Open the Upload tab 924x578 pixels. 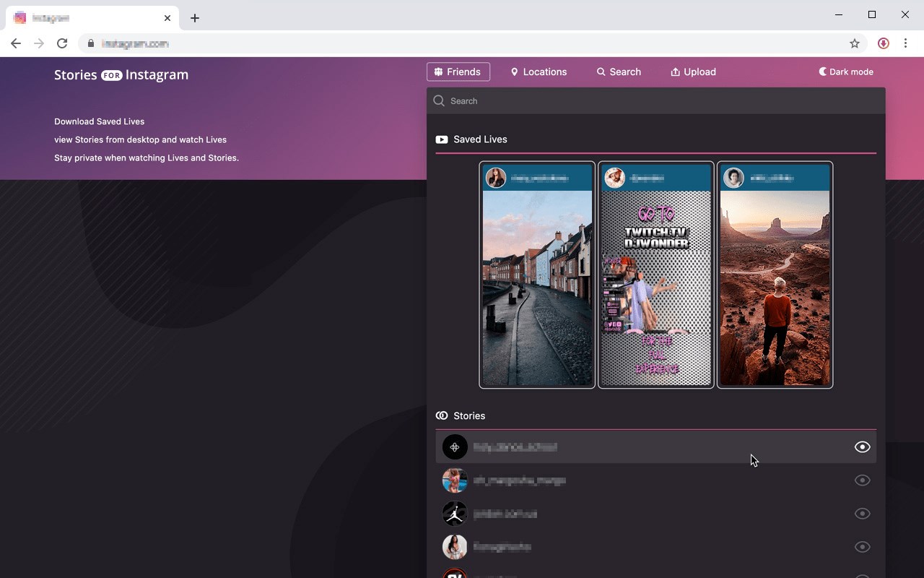click(693, 72)
